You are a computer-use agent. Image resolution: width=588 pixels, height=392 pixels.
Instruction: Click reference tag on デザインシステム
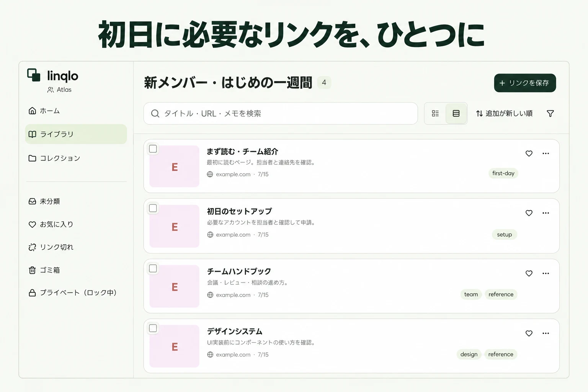(501, 354)
